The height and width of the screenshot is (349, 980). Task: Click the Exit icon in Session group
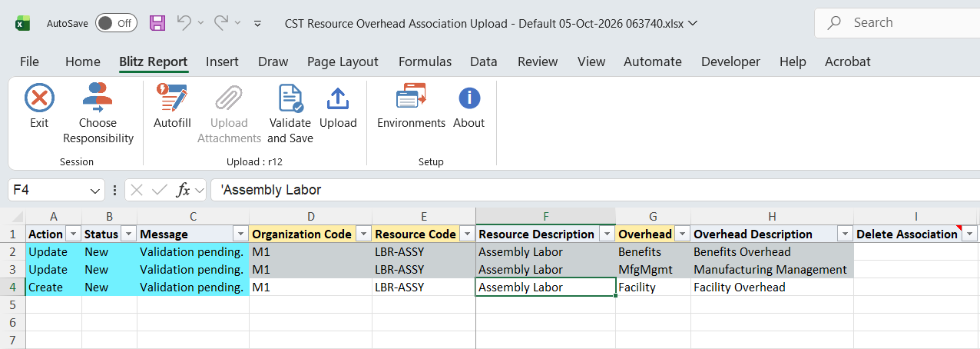pos(39,98)
